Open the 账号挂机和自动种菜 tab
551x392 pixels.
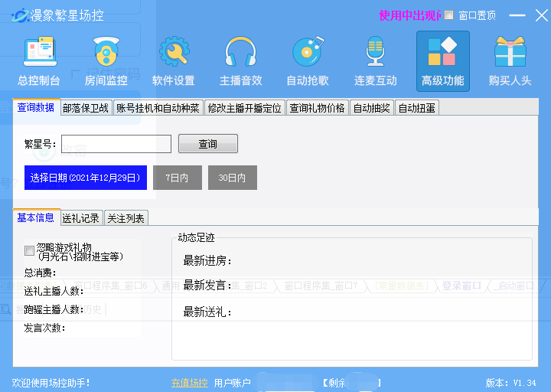coord(158,108)
